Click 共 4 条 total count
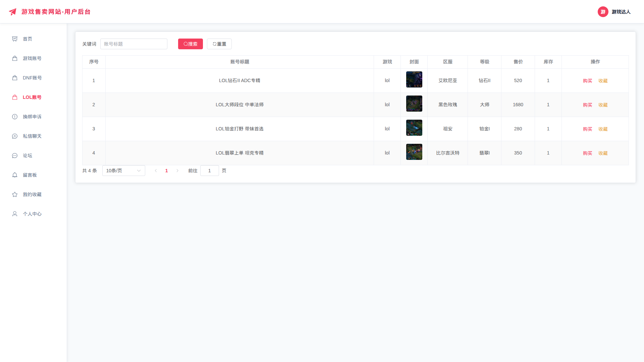 (90, 171)
